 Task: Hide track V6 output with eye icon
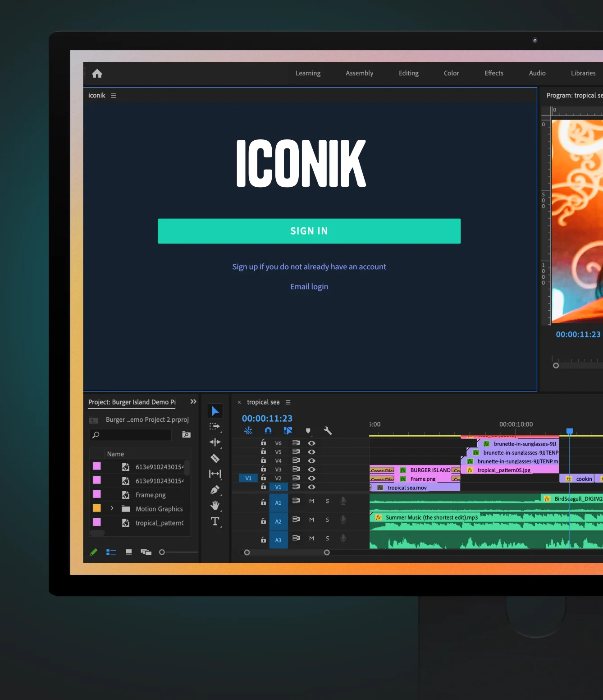tap(311, 443)
